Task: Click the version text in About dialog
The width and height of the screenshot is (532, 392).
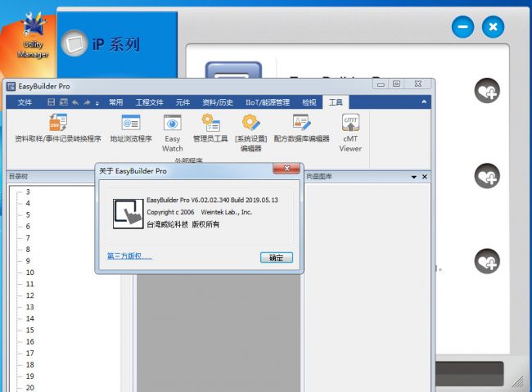Action: coord(212,200)
